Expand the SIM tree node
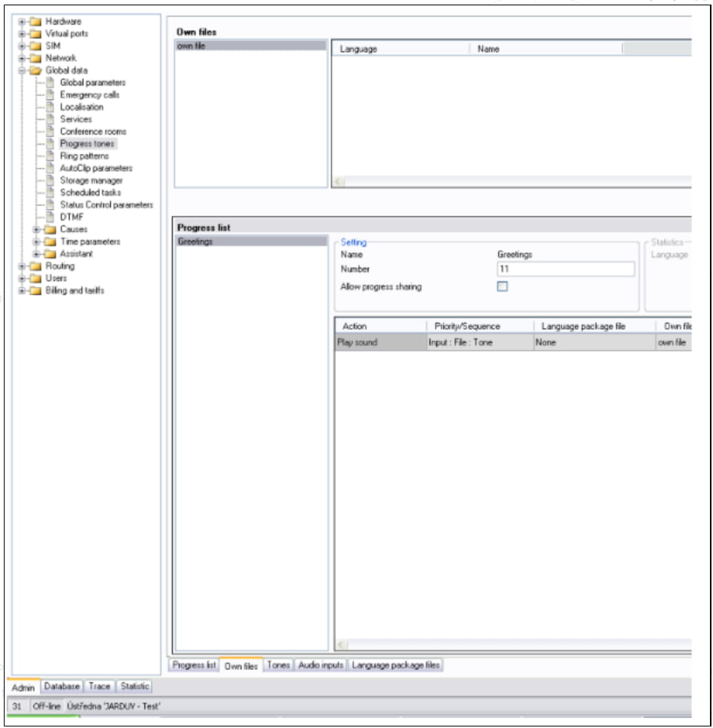The height and width of the screenshot is (728, 713). click(21, 46)
